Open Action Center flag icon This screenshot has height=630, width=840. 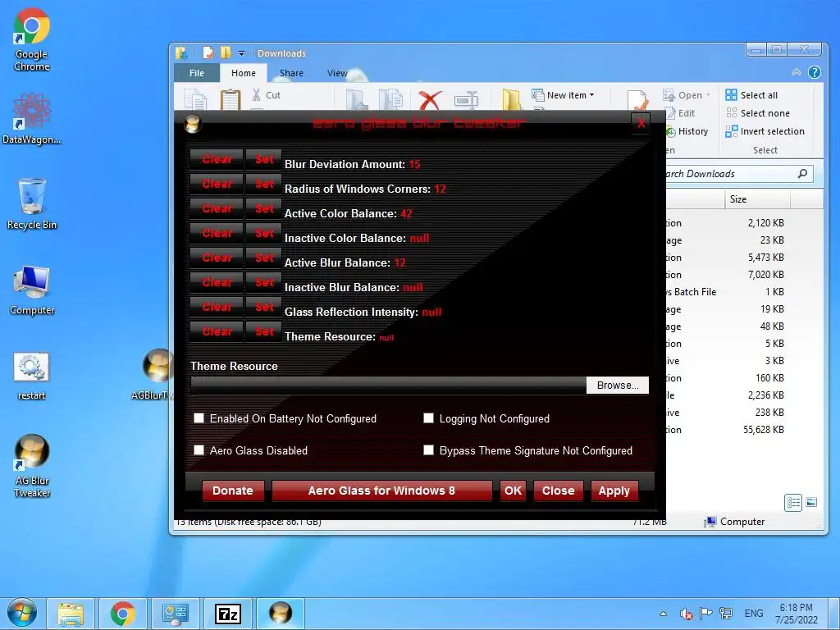point(706,614)
